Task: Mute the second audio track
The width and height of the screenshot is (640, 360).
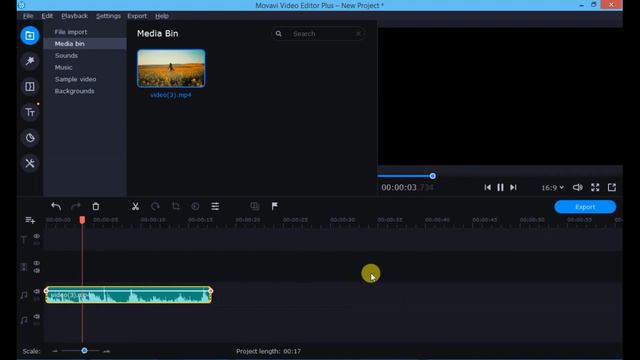Action: point(37,316)
